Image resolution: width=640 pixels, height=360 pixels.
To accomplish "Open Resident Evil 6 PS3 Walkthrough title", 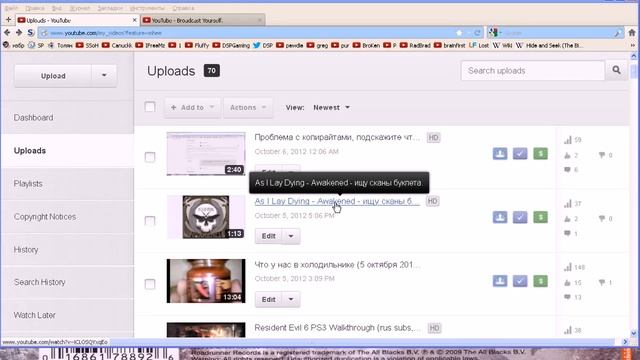I will coord(338,328).
